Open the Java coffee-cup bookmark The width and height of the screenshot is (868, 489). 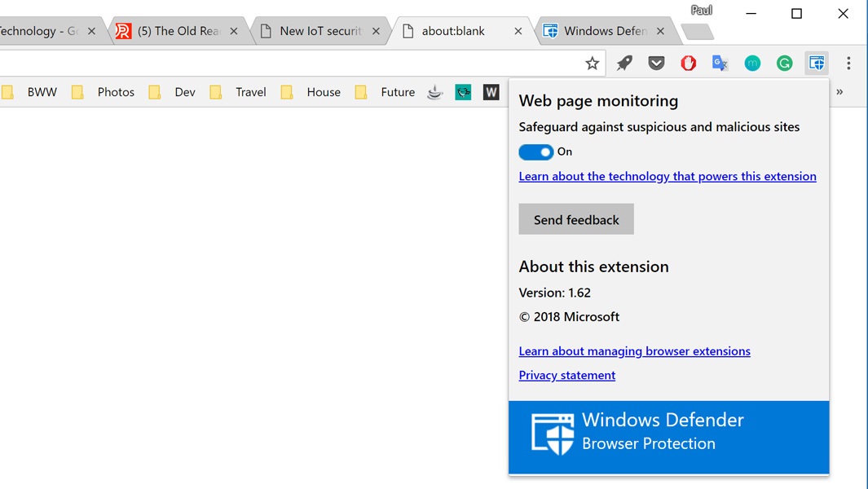[x=434, y=92]
